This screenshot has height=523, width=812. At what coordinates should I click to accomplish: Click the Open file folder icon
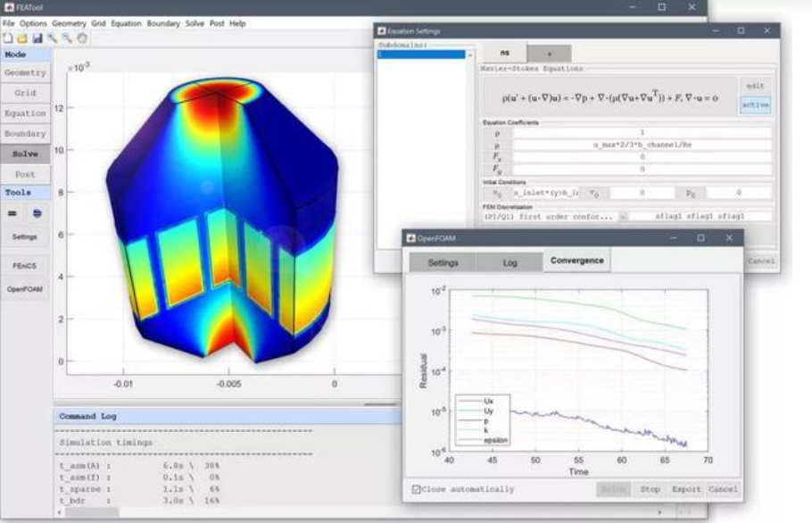click(22, 38)
